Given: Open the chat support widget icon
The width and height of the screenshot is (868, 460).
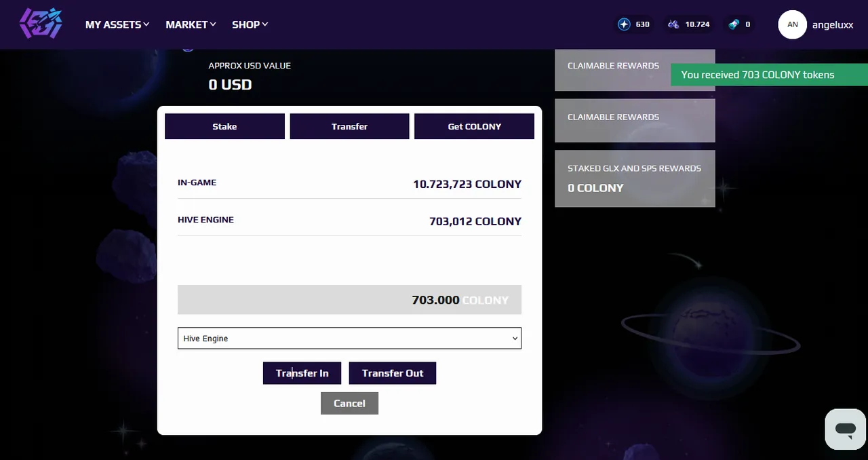Looking at the screenshot, I should point(846,429).
